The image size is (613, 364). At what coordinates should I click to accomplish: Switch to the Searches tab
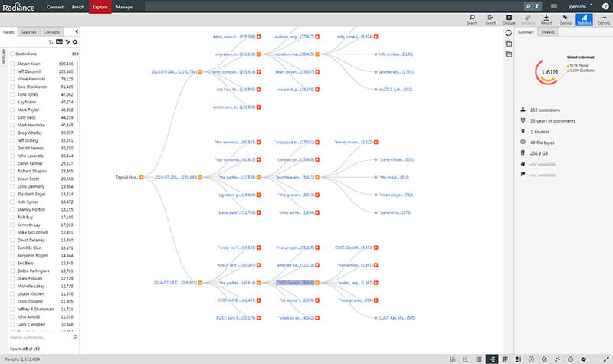29,32
